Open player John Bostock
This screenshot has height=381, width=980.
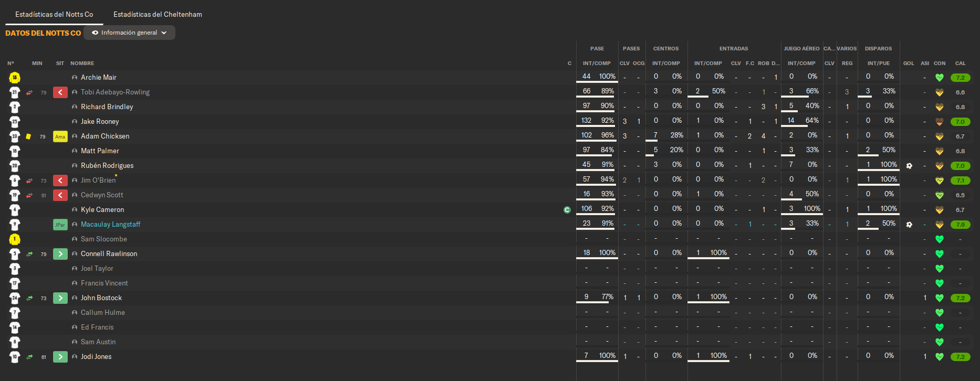[101, 298]
